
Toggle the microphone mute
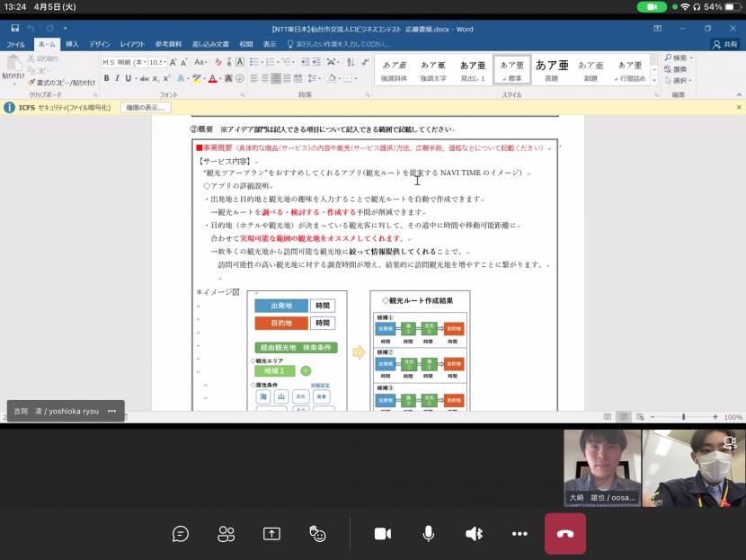tap(428, 534)
